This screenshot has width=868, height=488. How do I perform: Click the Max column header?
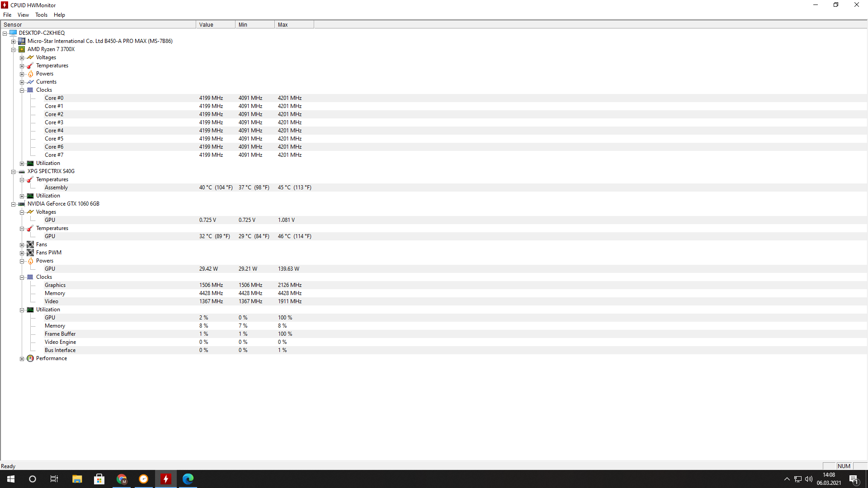pos(294,25)
